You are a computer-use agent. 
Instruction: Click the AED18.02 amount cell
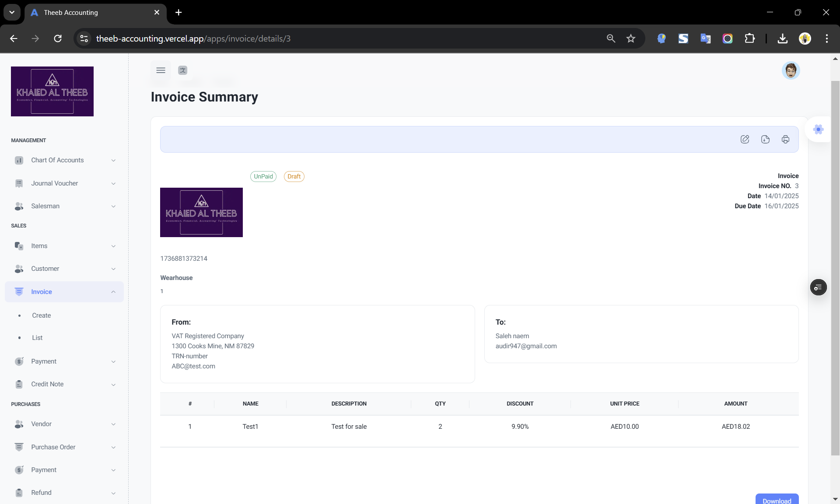[x=735, y=427]
